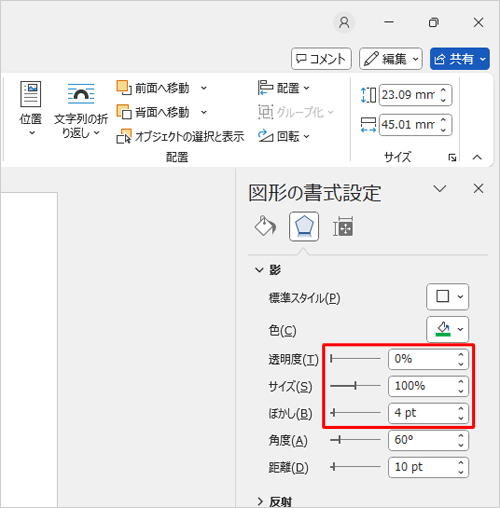
Task: Expand the 背面へ移動 dropdown arrow
Action: point(204,112)
